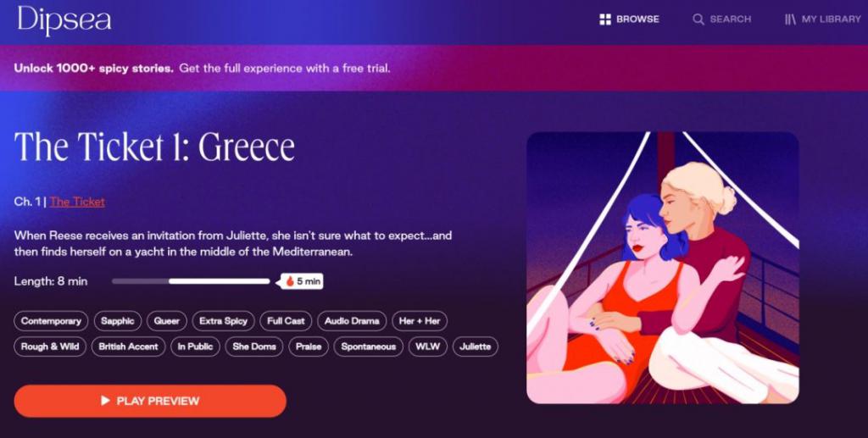Pick the Full Cast tag
The width and height of the screenshot is (868, 438).
coord(286,321)
